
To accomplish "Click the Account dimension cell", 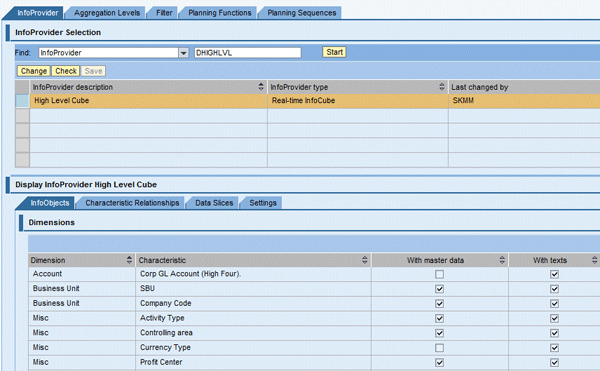I will tap(82, 274).
